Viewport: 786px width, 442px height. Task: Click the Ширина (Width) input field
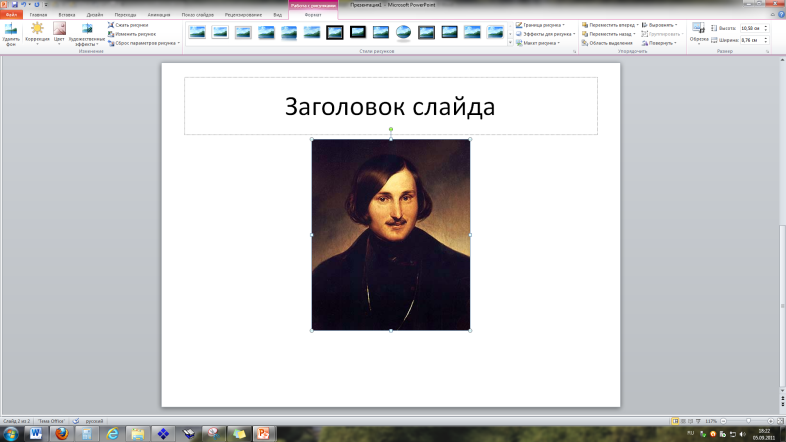click(x=751, y=40)
